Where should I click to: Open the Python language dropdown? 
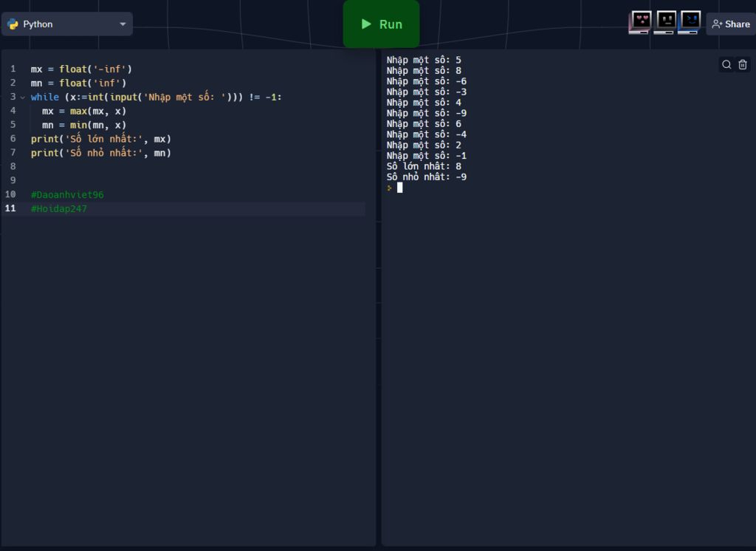pyautogui.click(x=67, y=24)
